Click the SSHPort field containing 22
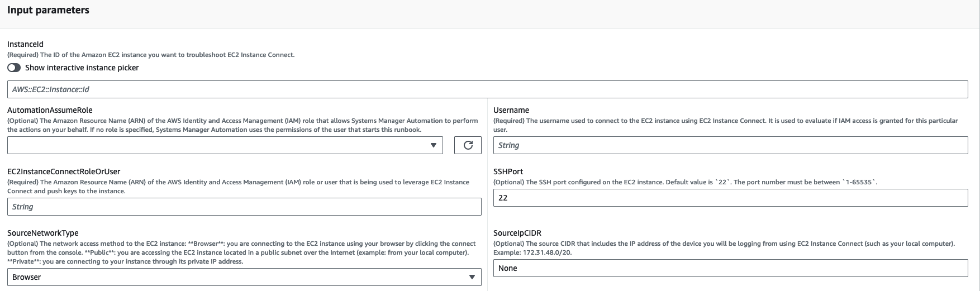This screenshot has width=980, height=291. (730, 198)
